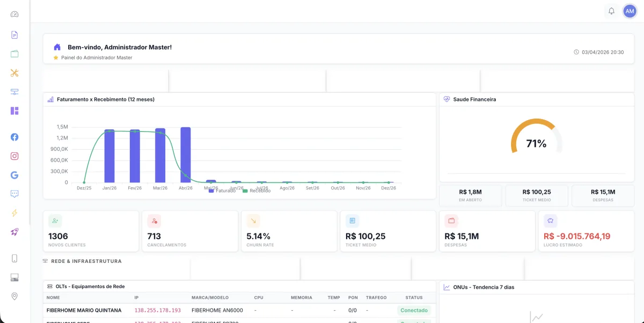The height and width of the screenshot is (323, 644).
Task: Open the chat message bubble sidebar icon
Action: 14,194
